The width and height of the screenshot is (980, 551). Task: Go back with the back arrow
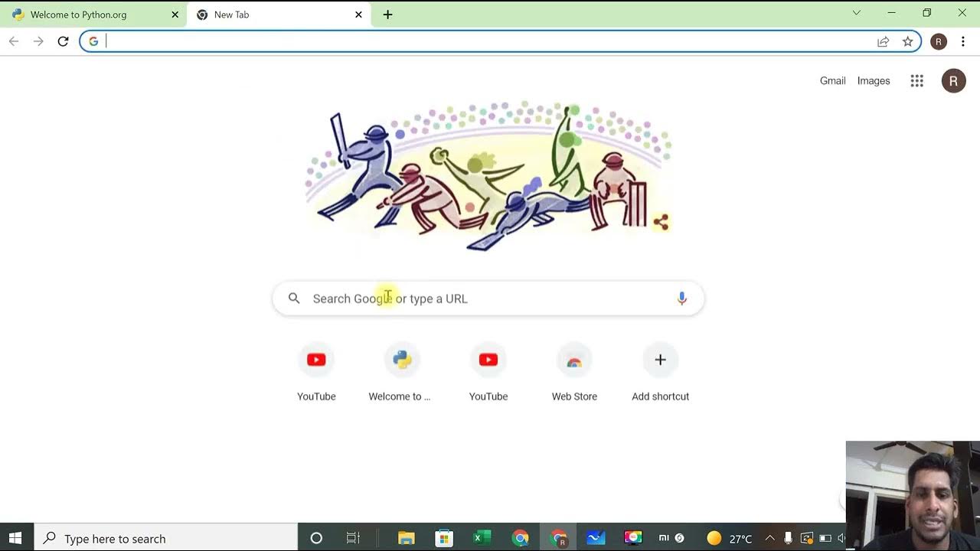tap(14, 41)
